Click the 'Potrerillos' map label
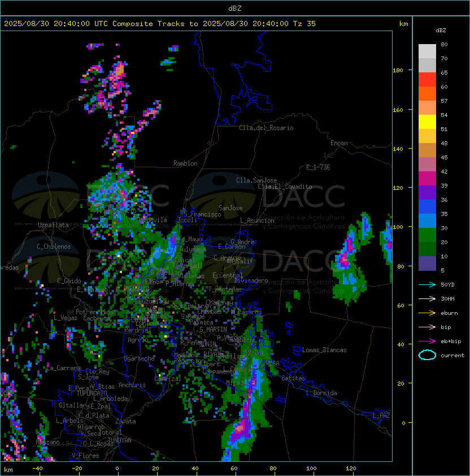This screenshot has width=470, height=476. pos(94,311)
